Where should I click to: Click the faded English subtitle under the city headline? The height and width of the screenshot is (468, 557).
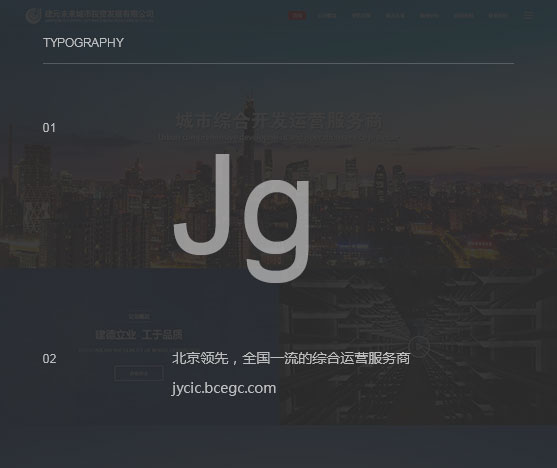point(279,138)
